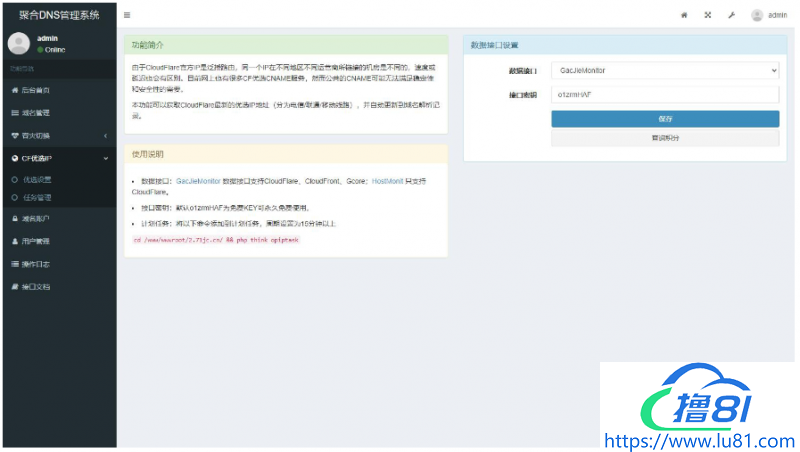Click the 接口密钥 text input field

point(664,95)
